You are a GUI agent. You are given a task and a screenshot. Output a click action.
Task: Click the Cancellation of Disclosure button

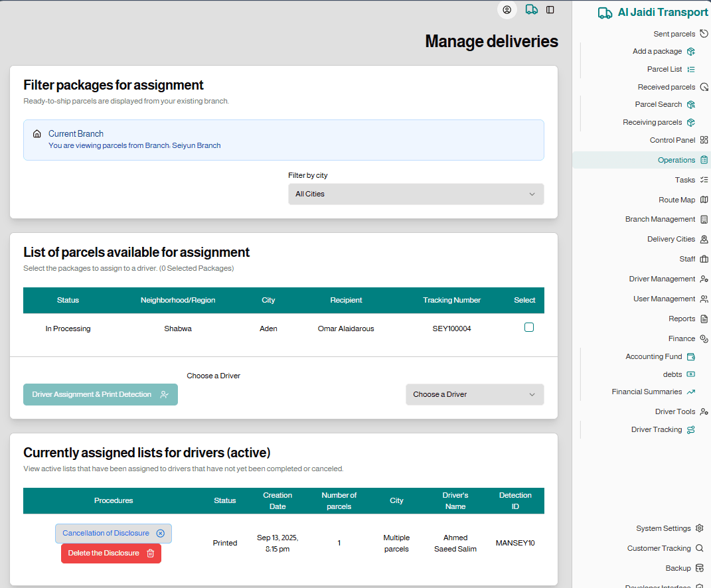pyautogui.click(x=114, y=534)
